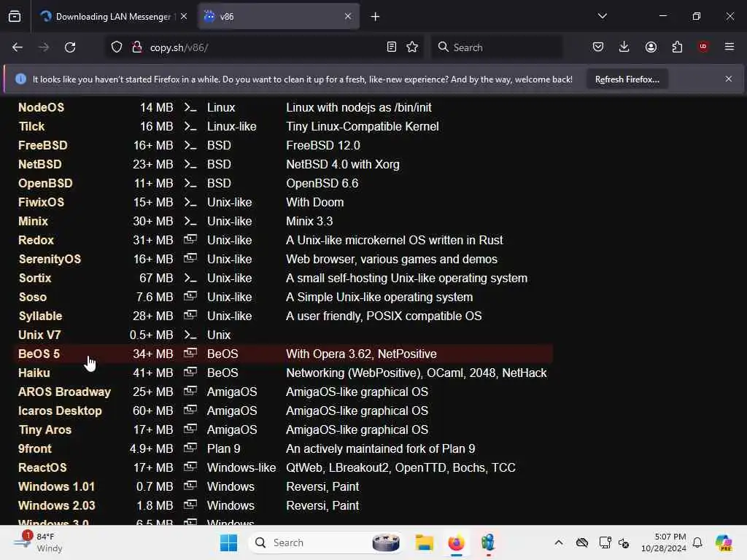
Task: Expand the list all tabs chevron
Action: [x=602, y=16]
